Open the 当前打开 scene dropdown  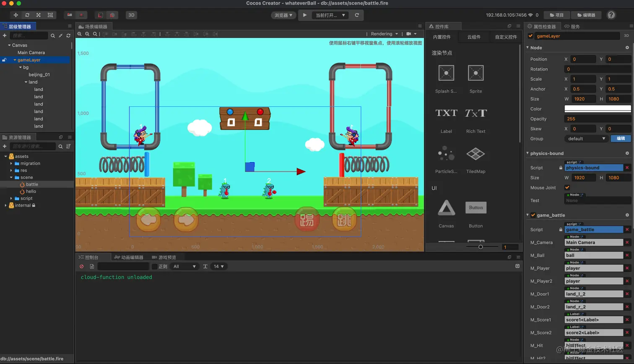point(330,15)
